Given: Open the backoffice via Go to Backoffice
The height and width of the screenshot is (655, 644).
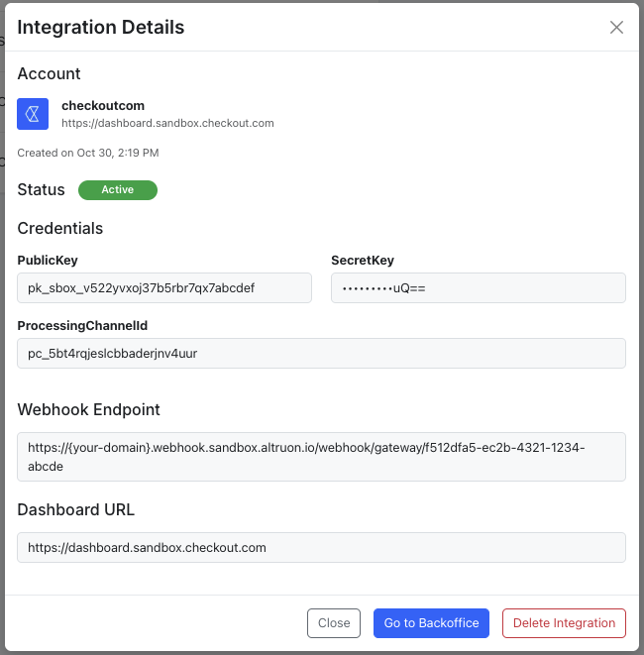Looking at the screenshot, I should click(431, 623).
